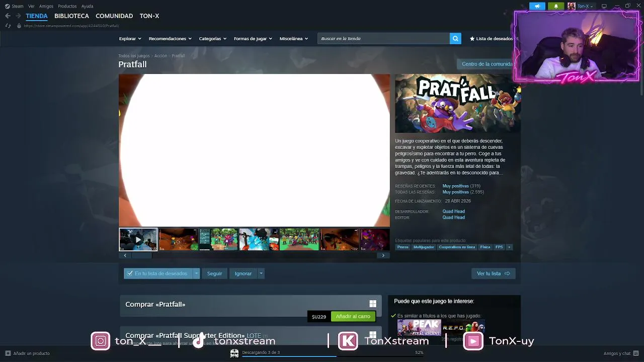This screenshot has height=362, width=644.
Task: Open the dropdown arrow beside Ignorar
Action: 261,274
